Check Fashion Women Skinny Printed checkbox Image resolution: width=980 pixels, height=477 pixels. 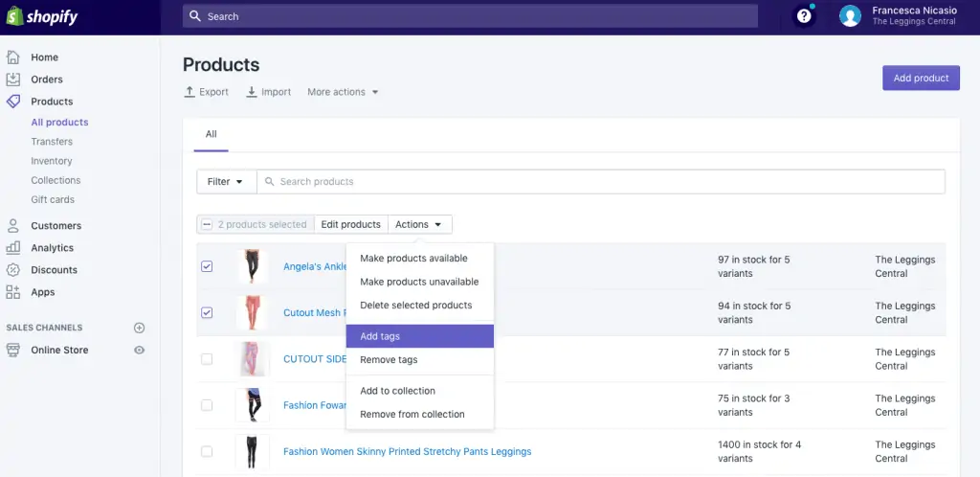[x=207, y=451]
